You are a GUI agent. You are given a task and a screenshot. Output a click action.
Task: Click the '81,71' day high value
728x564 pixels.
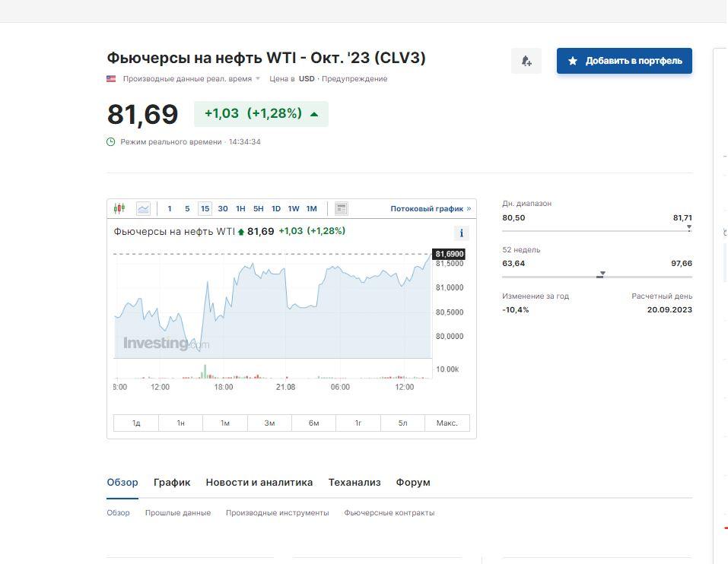pos(682,217)
